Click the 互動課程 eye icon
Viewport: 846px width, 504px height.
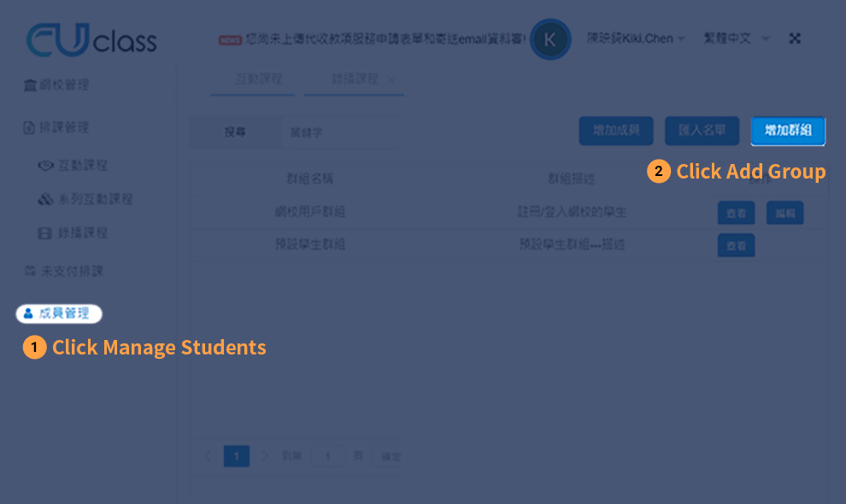(x=46, y=165)
